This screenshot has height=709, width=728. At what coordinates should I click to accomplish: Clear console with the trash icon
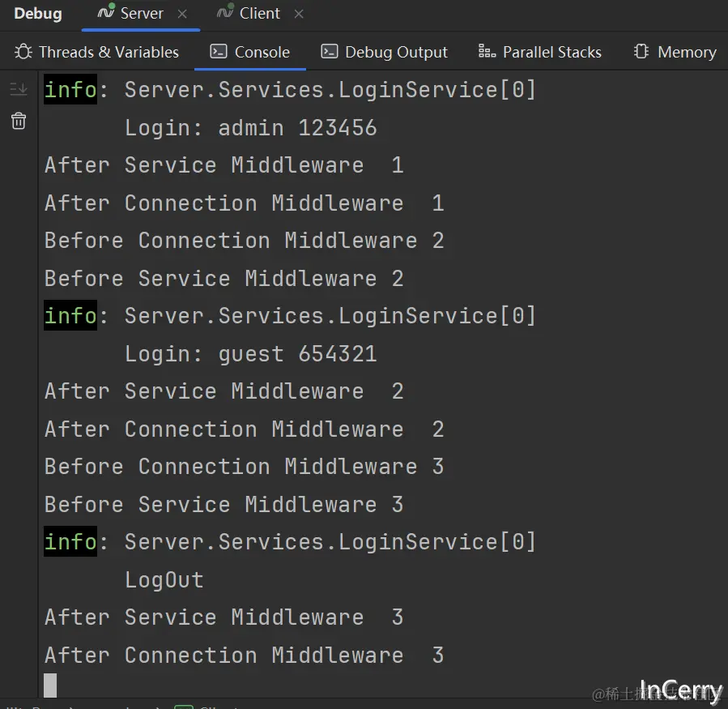point(19,121)
